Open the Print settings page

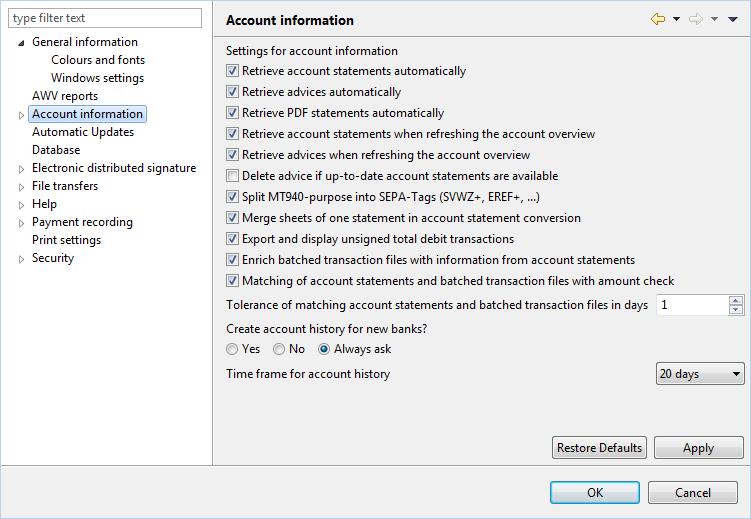click(x=67, y=240)
